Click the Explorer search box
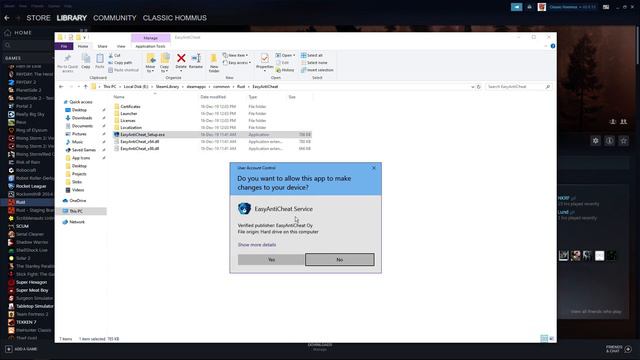The image size is (640, 360). [x=518, y=87]
